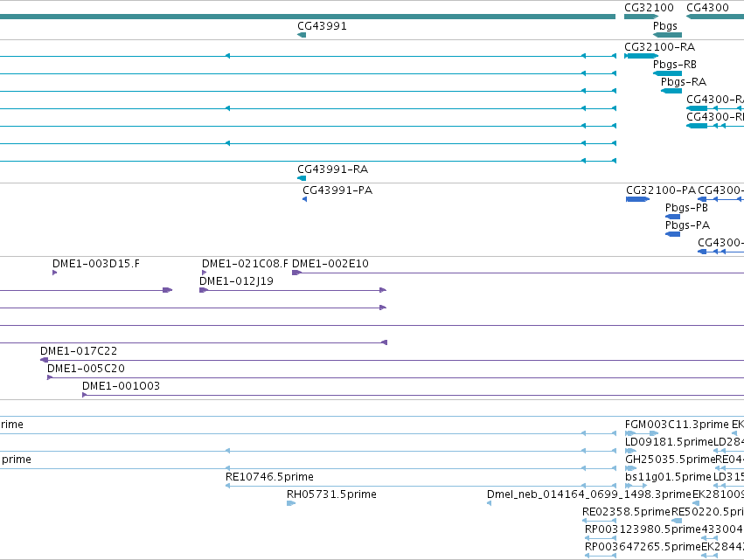Click the CG32100-RA transcript glyph

(x=642, y=56)
